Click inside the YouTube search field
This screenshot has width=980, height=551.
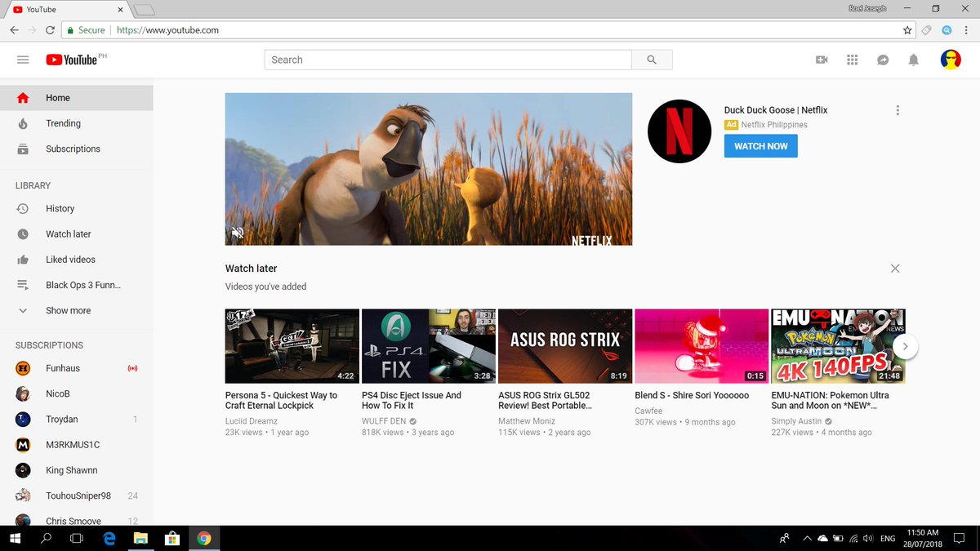coord(448,60)
